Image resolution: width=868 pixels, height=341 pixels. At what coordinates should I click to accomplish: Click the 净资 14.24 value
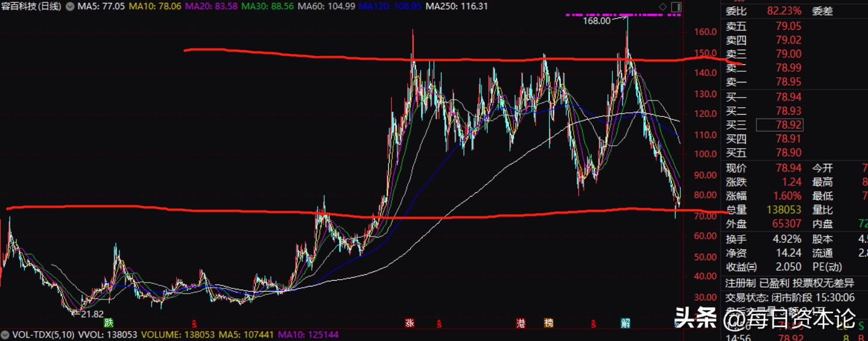(788, 253)
